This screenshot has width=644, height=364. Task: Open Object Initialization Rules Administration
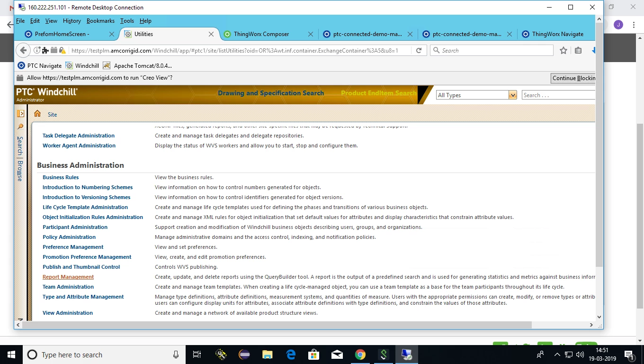(93, 217)
